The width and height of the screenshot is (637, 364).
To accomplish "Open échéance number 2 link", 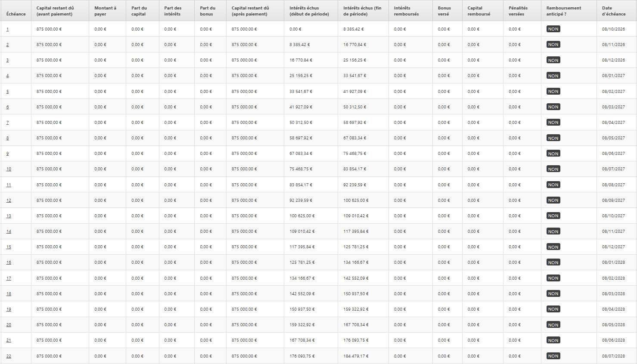I will (7, 45).
